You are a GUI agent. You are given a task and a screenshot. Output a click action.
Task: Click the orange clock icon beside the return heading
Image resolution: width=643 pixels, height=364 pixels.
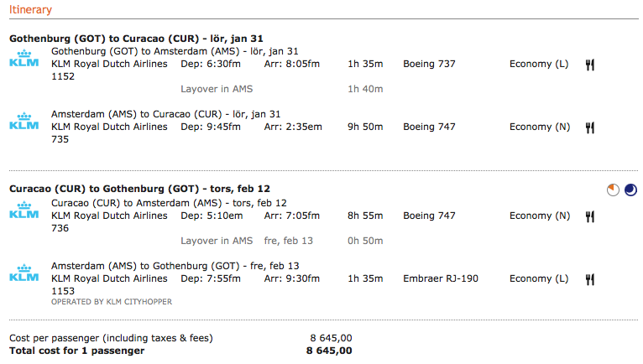tap(614, 190)
